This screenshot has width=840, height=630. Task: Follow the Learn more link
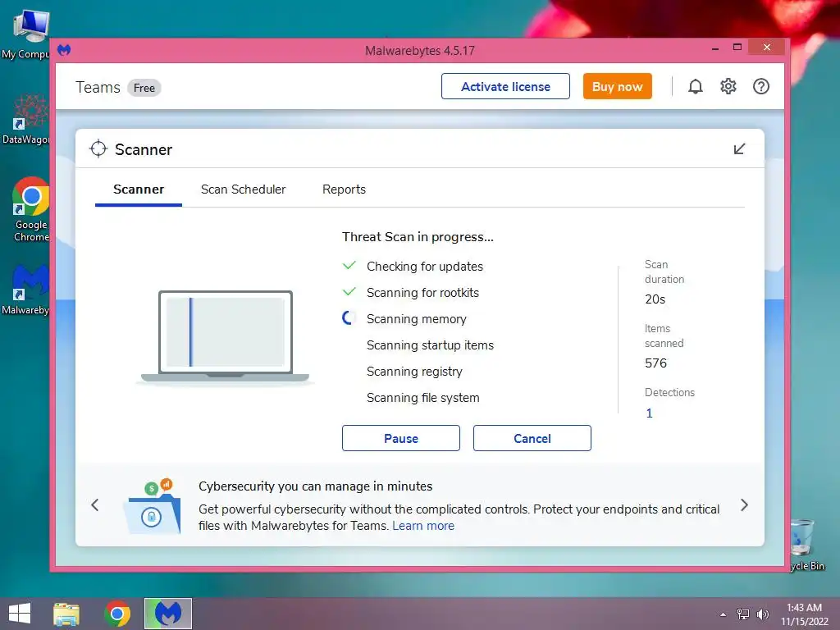click(423, 526)
